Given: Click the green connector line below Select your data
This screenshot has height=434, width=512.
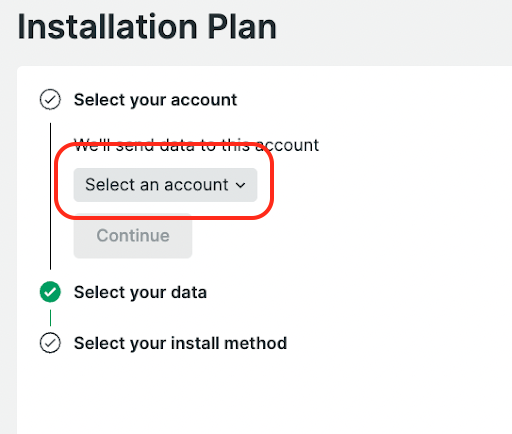Looking at the screenshot, I should [x=50, y=318].
